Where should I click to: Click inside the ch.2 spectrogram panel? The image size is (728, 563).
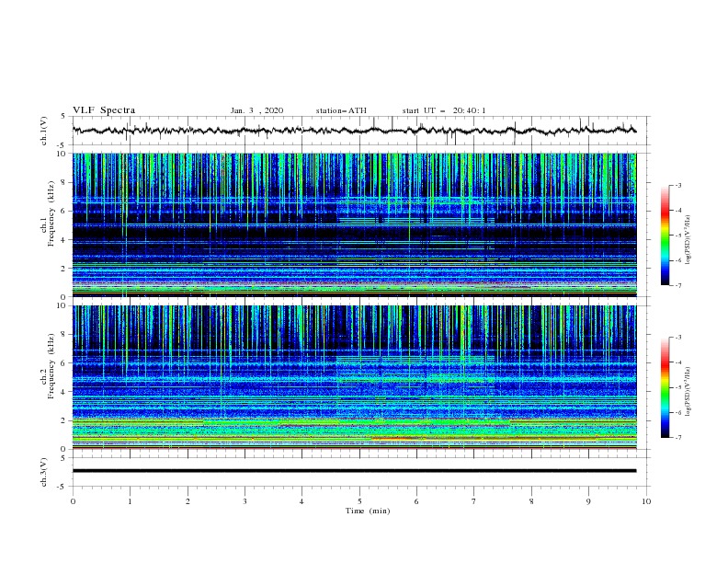(354, 377)
